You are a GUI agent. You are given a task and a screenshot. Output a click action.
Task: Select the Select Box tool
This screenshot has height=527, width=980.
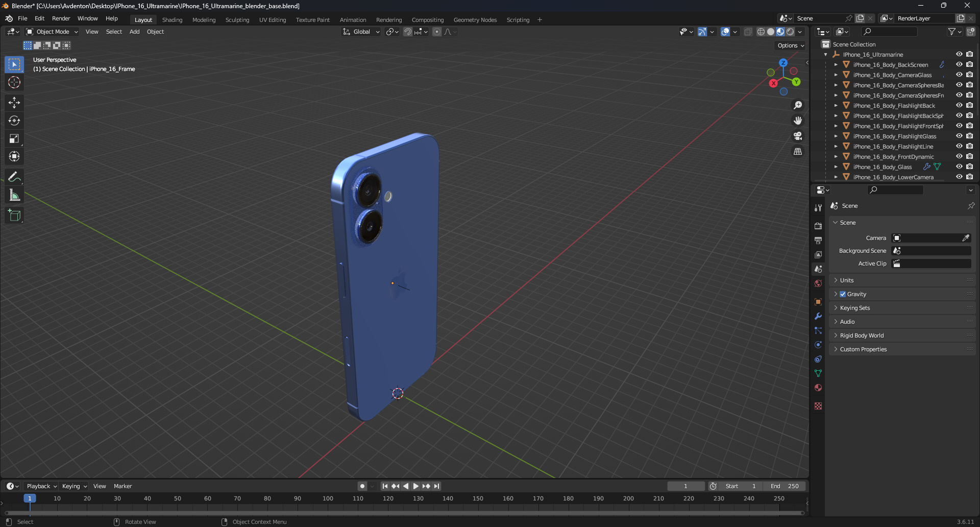(14, 64)
